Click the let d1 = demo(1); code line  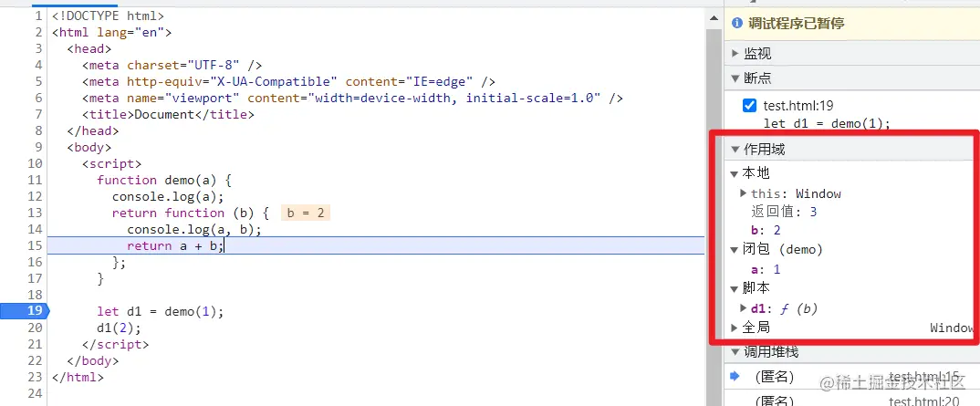pyautogui.click(x=160, y=312)
